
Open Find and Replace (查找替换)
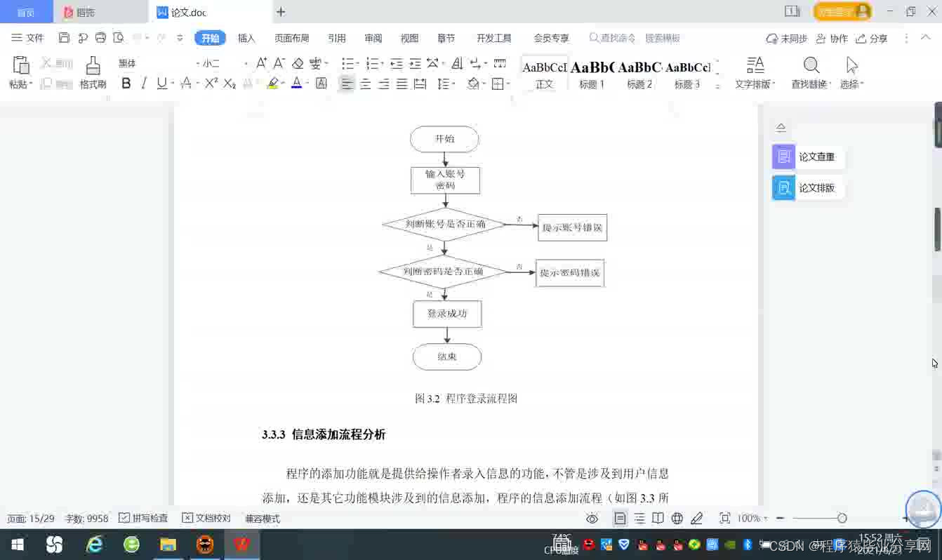811,73
